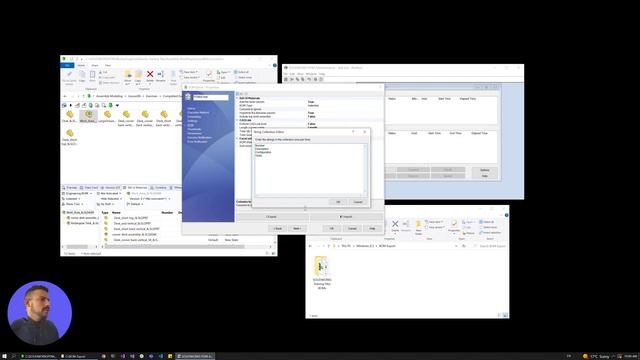
Task: Click the Name column header in BOM table
Action: pos(116,213)
